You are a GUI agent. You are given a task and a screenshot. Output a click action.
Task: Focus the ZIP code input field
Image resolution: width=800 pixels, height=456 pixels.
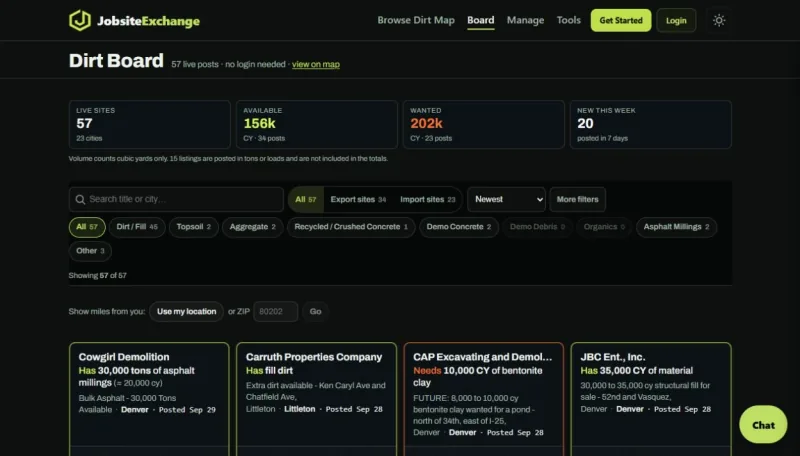pyautogui.click(x=276, y=312)
